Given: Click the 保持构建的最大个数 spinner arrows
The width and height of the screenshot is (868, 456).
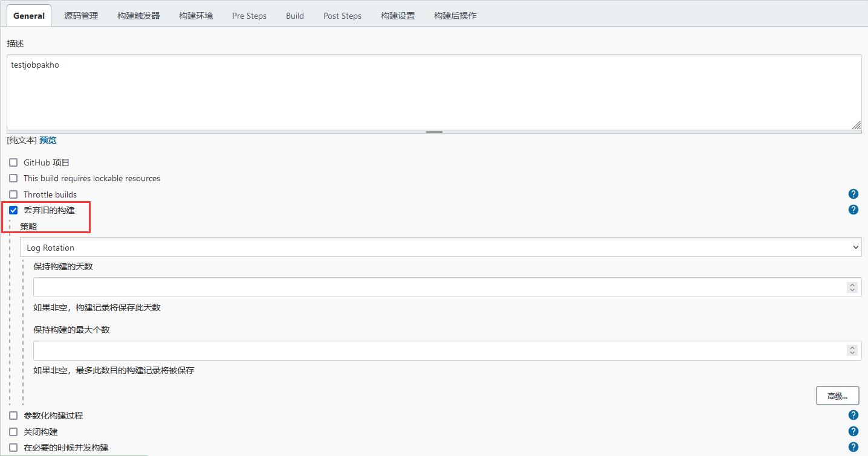Looking at the screenshot, I should tap(852, 350).
